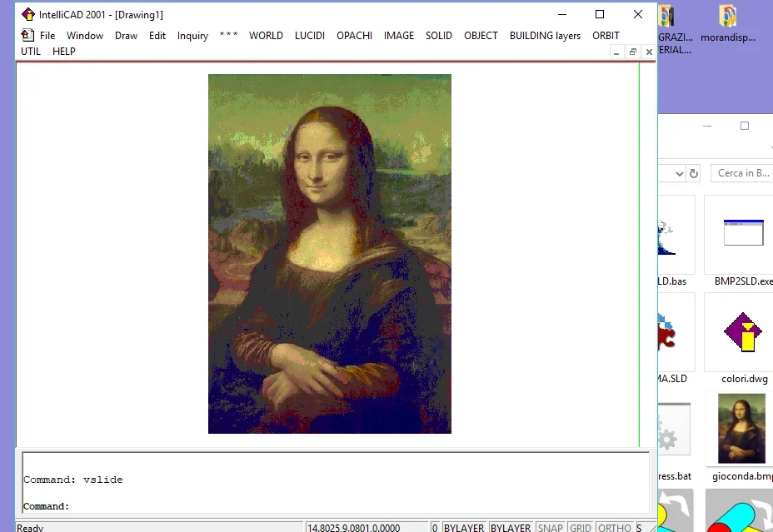Open the morandisp... desktop icon
Viewport: 773px width, 532px height.
click(x=728, y=23)
